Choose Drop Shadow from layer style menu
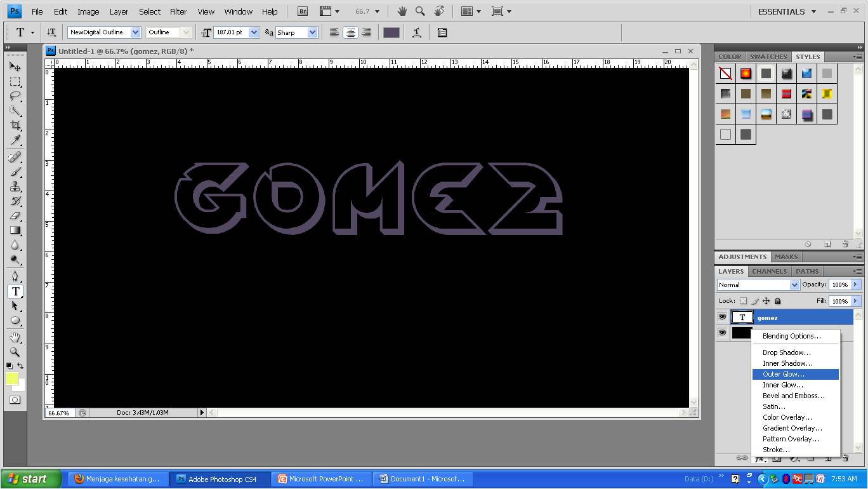 tap(796, 352)
